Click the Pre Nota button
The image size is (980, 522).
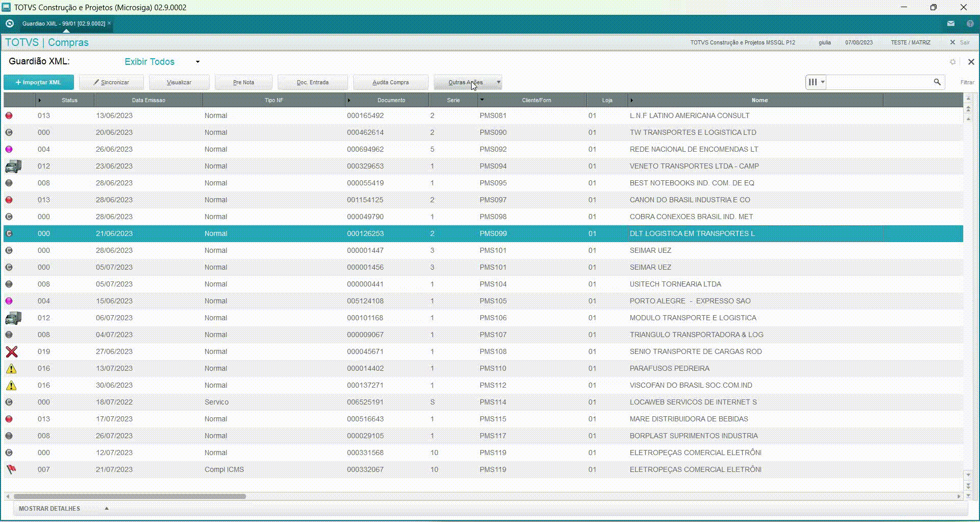(x=243, y=82)
